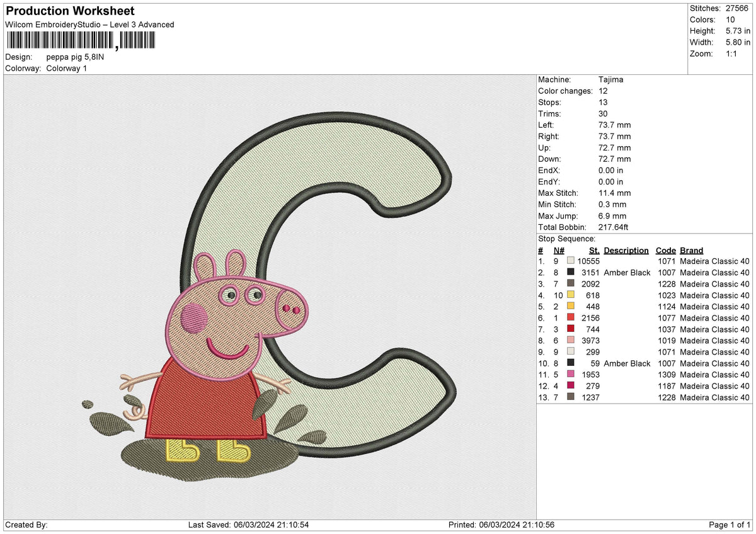The image size is (756, 534).
Task: Select the Max Jump value 6.9 mm
Action: (x=612, y=216)
